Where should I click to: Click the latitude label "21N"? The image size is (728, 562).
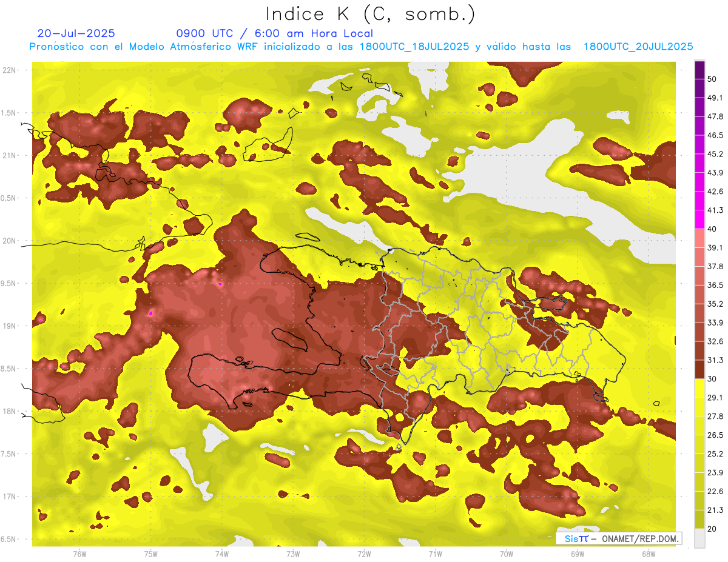[x=9, y=155]
